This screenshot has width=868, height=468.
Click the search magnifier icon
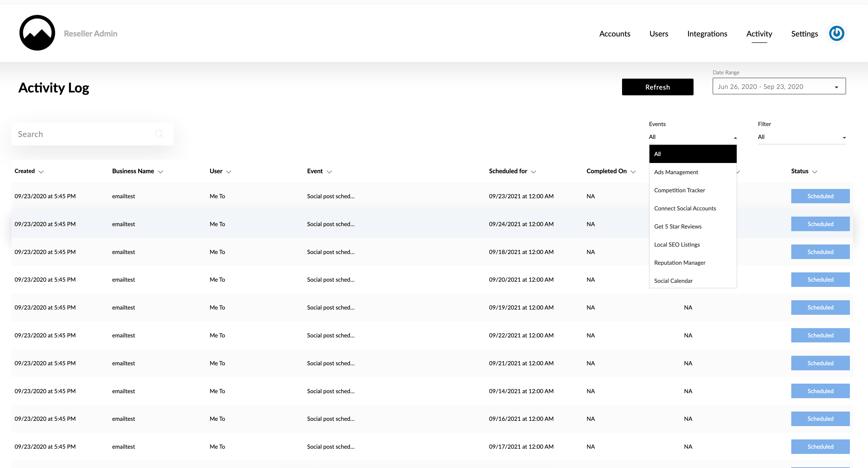point(159,134)
